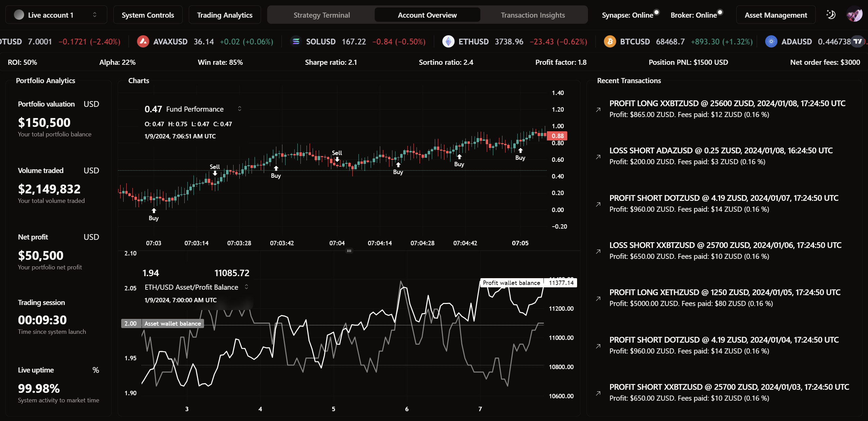Click the 99.98% live uptime value
This screenshot has width=868, height=421.
39,388
